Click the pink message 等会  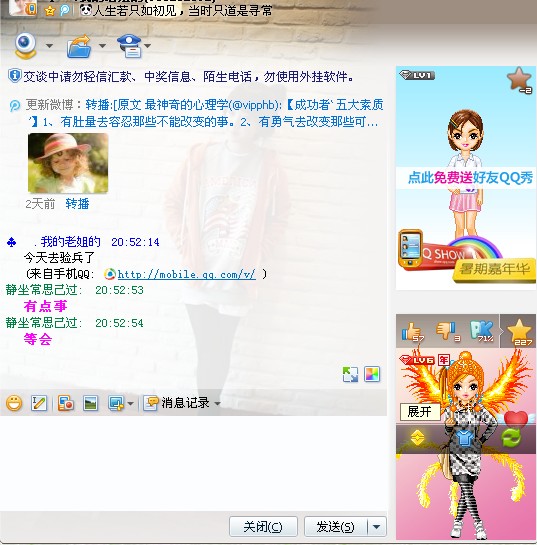tap(38, 339)
